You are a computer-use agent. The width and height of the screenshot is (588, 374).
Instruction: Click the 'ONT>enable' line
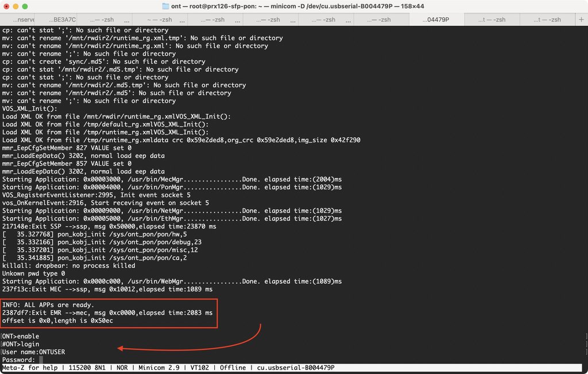coord(21,336)
